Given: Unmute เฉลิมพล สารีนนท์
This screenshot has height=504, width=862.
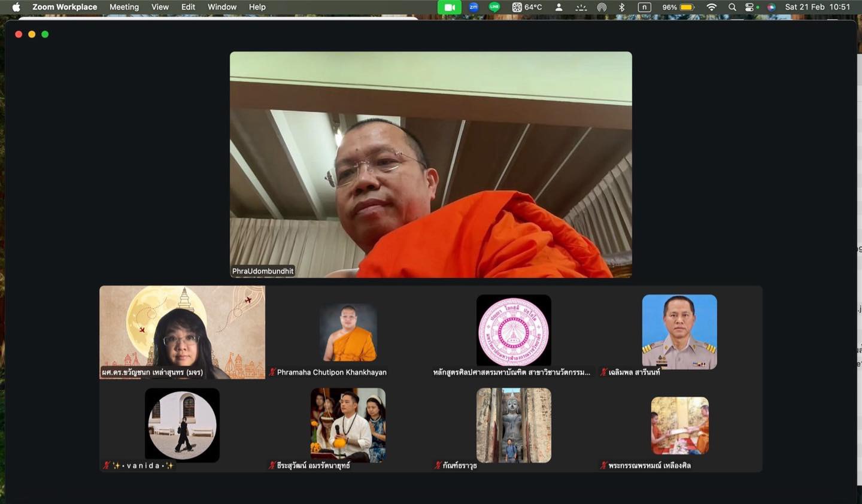Looking at the screenshot, I should pos(603,372).
